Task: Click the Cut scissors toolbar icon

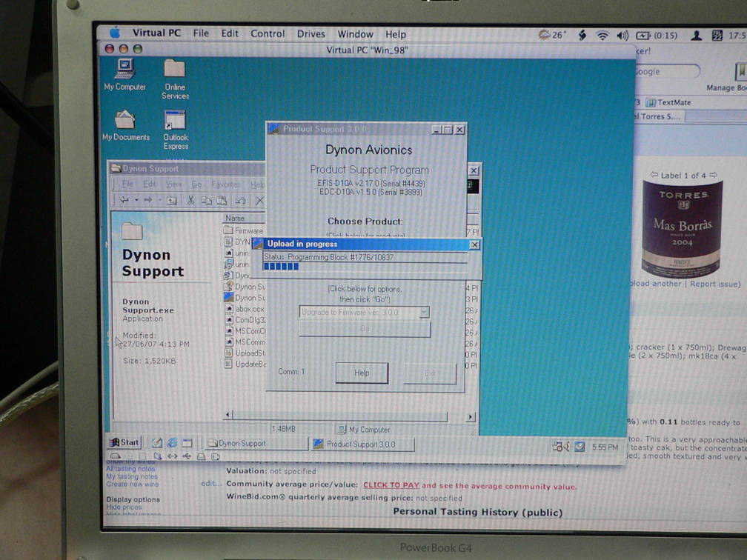Action: click(190, 201)
